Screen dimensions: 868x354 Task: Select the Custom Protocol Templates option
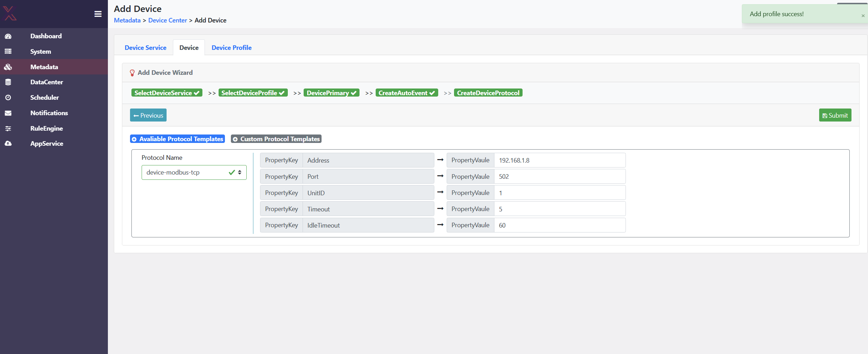point(276,139)
